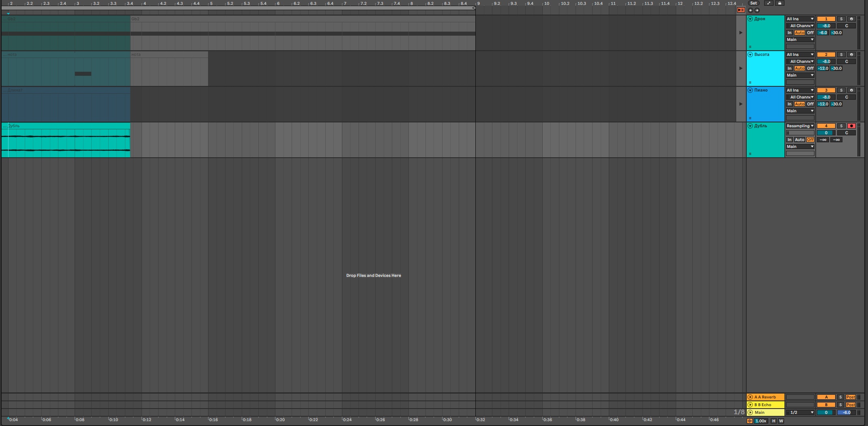The image size is (868, 426).
Task: Toggle Post on A Reverb return
Action: pyautogui.click(x=851, y=397)
